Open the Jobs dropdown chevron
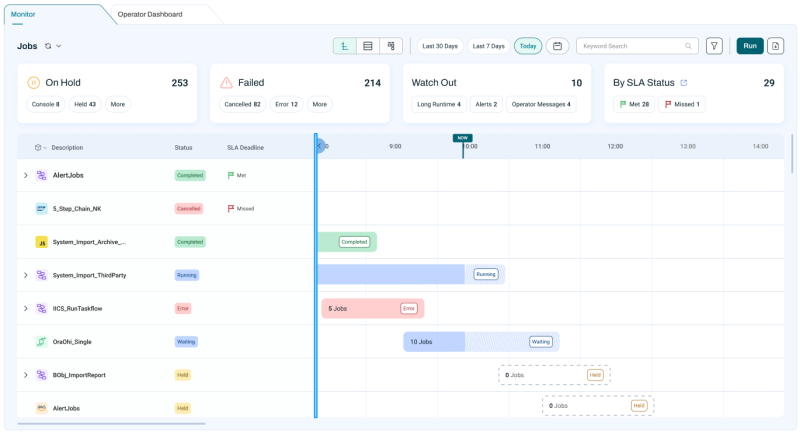800x436 pixels. tap(59, 46)
